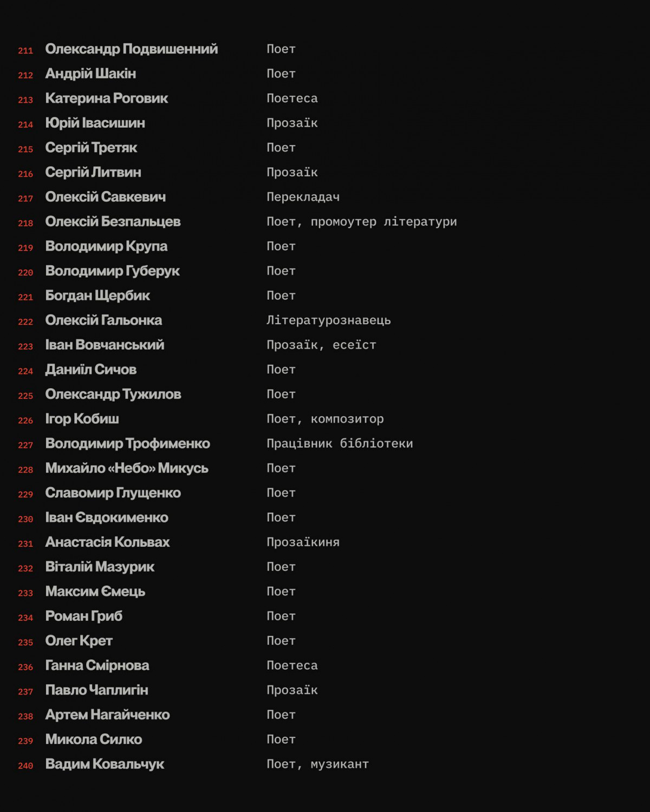The height and width of the screenshot is (812, 650).
Task: Click the 'Працівник бібліотеки' label
Action: (340, 444)
